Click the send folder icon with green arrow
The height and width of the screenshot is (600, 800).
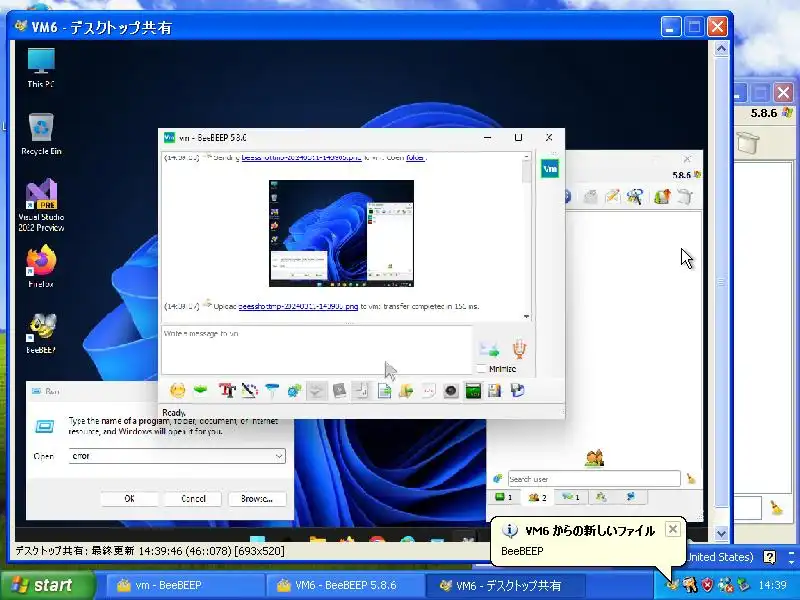tap(406, 391)
